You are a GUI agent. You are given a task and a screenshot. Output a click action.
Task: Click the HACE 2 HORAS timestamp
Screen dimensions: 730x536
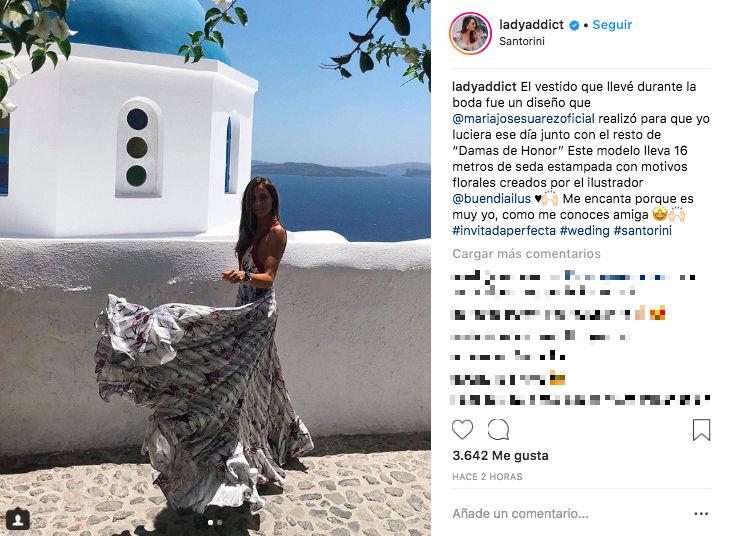click(x=487, y=477)
